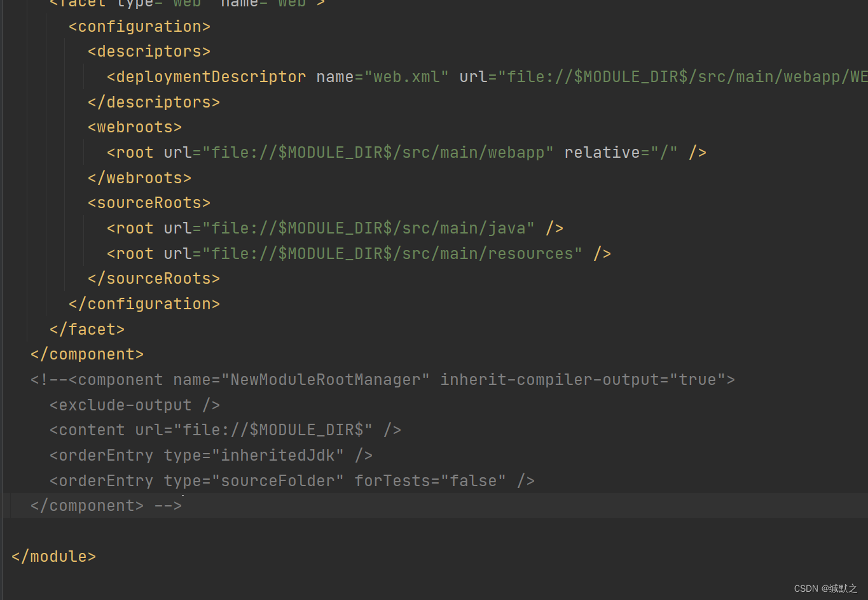Select the <webroots> opening tag
This screenshot has height=600, width=868.
coord(134,127)
